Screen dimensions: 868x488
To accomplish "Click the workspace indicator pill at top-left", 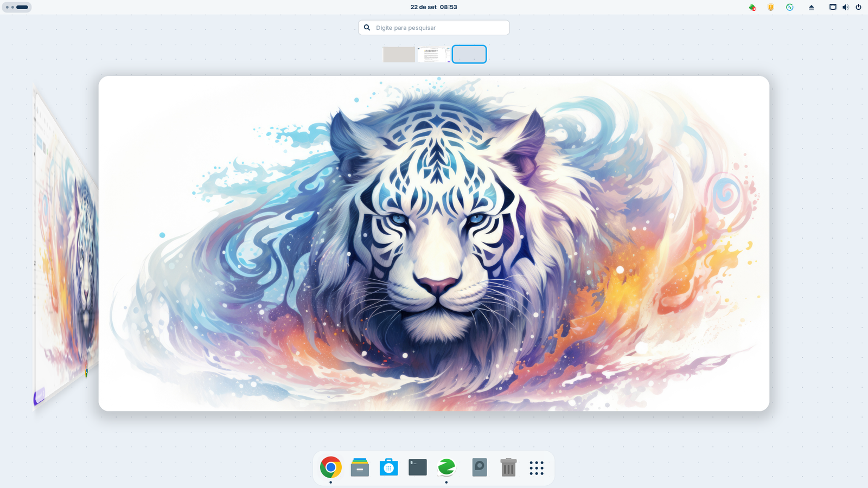I will [x=17, y=7].
